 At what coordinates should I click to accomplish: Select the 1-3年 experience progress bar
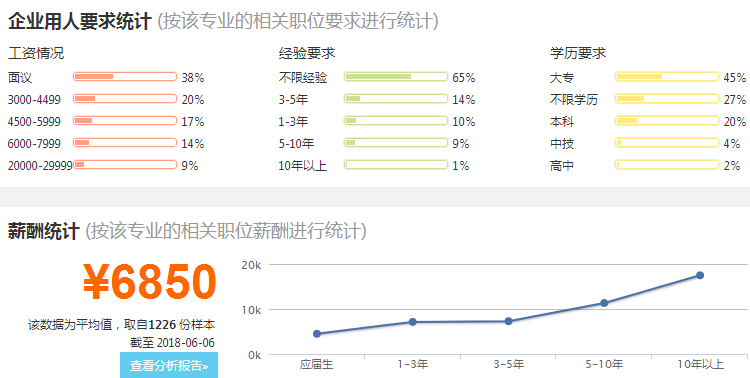point(396,121)
